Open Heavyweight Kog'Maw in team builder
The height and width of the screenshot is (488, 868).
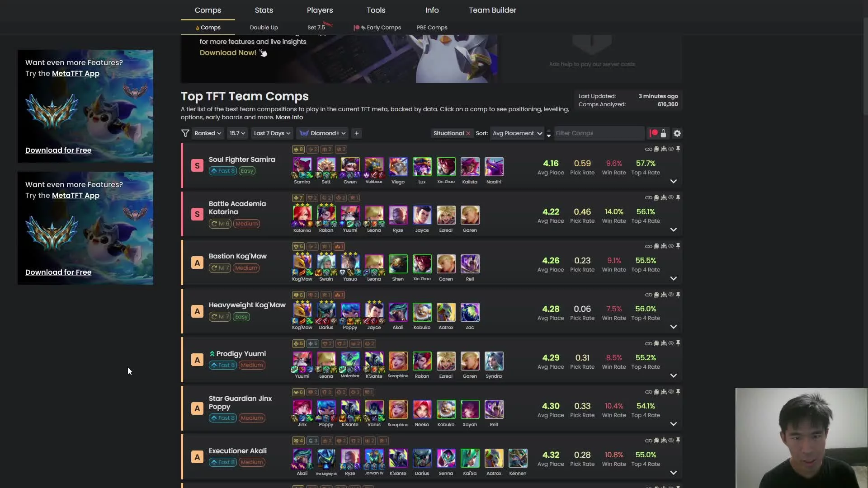(664, 295)
